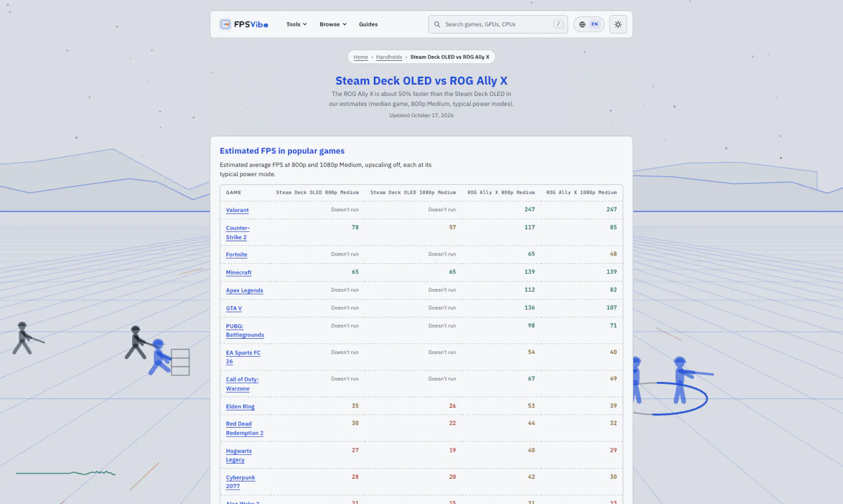Click ROG Ally X 1080p Medium header
This screenshot has height=504, width=843.
pos(581,192)
